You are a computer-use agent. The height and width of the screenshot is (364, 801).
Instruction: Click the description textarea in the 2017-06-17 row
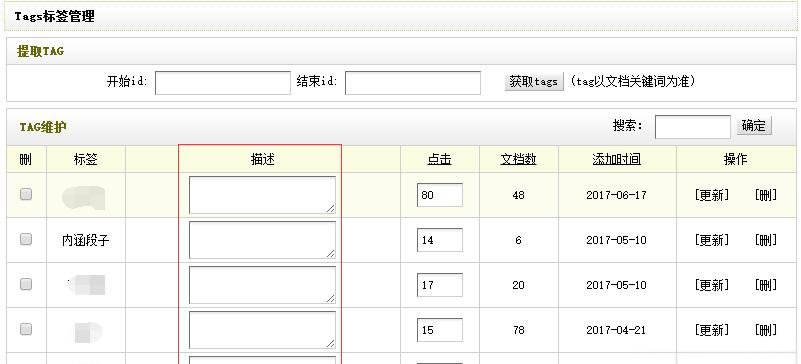tap(263, 195)
